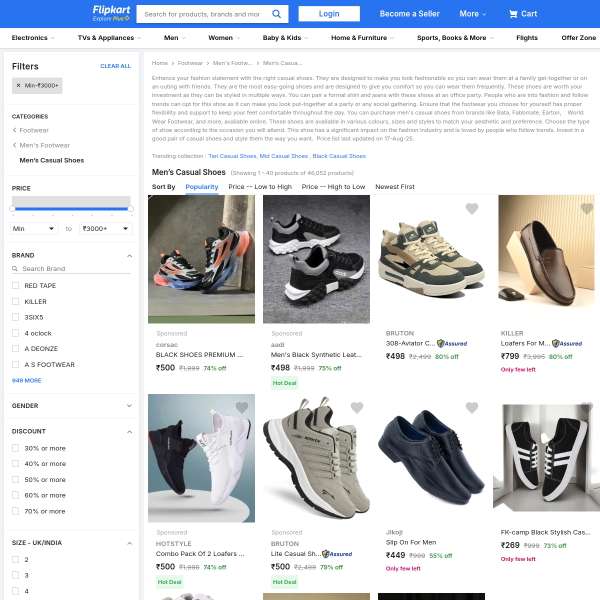Click Assured badge on KILLER Loafers
The image size is (600, 600).
point(567,343)
